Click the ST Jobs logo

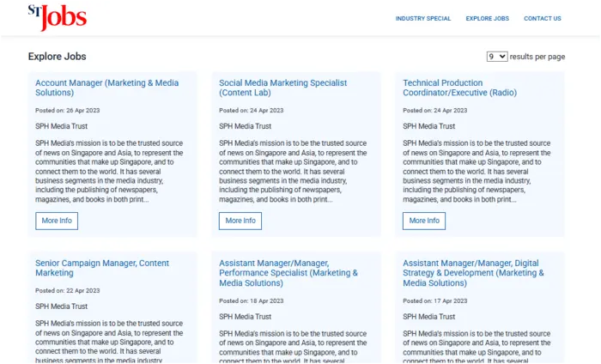coord(58,18)
